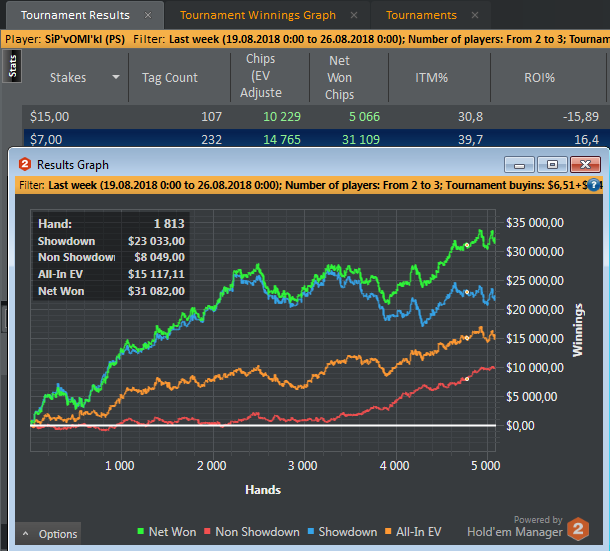The height and width of the screenshot is (551, 610).
Task: Click the 14 765 EV adjusted chips cell
Action: click(282, 139)
